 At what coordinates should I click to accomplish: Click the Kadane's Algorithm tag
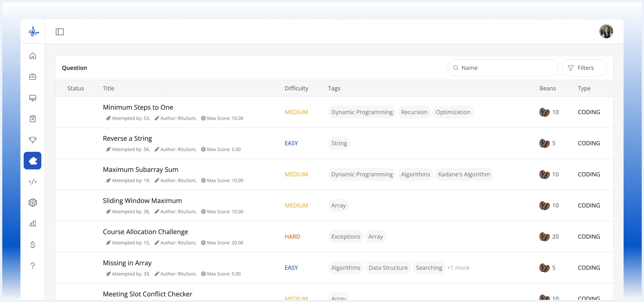pyautogui.click(x=464, y=174)
